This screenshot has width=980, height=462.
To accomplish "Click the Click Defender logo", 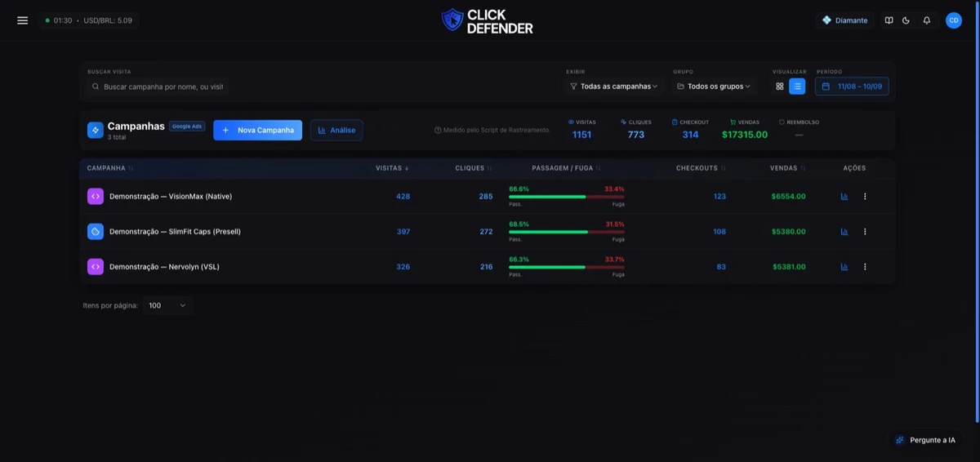I will [x=488, y=20].
